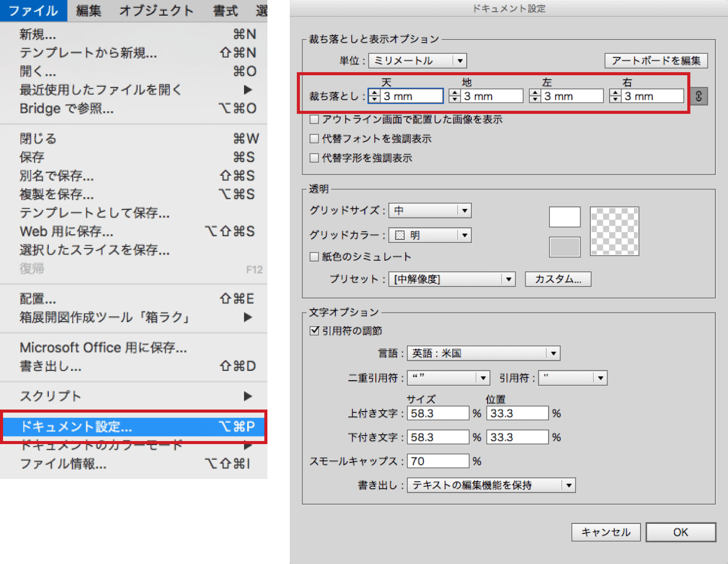This screenshot has height=564, width=728.
Task: Click the stepper arrows for right bleed (右)
Action: coord(615,96)
